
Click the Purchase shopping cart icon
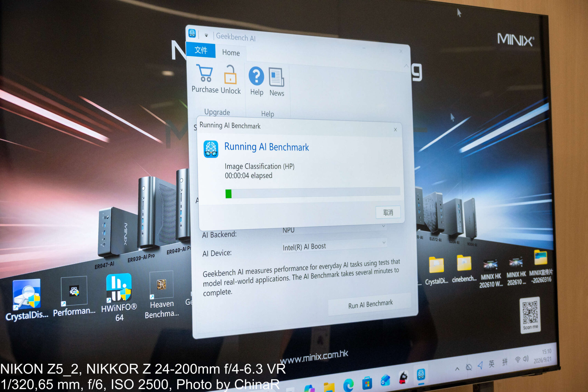point(205,73)
